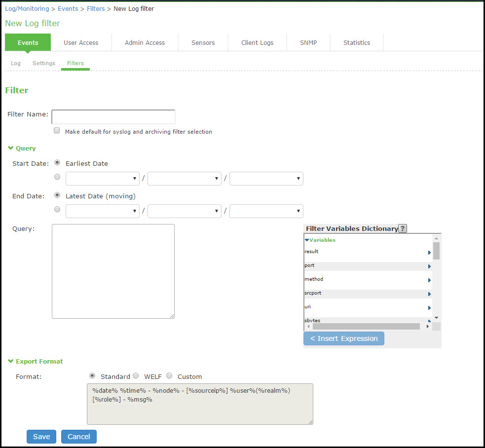Open Filter Variables Dictionary help icon
The image size is (485, 448).
click(x=403, y=228)
